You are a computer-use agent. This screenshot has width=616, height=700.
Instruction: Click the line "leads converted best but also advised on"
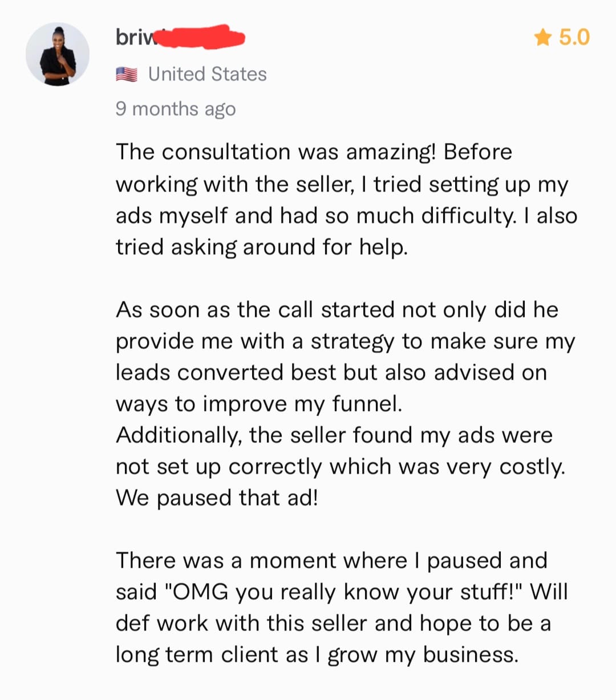(x=331, y=372)
